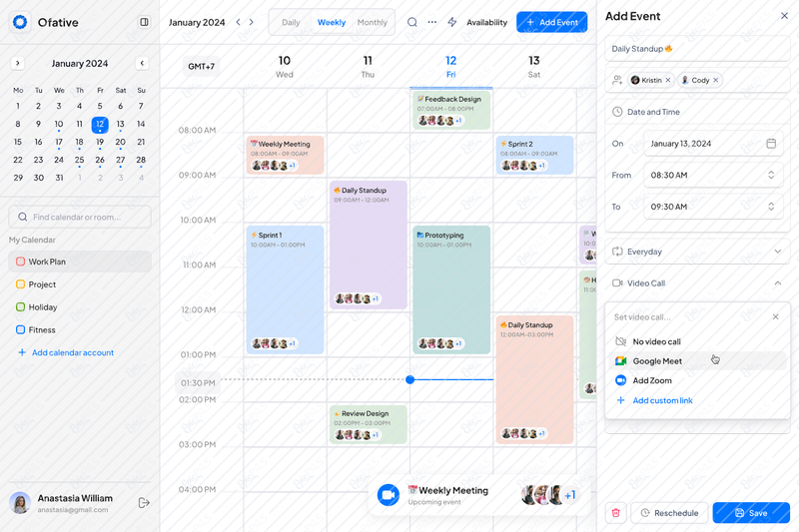This screenshot has height=532, width=799.
Task: Open the Prototyping event block
Action: (x=451, y=289)
